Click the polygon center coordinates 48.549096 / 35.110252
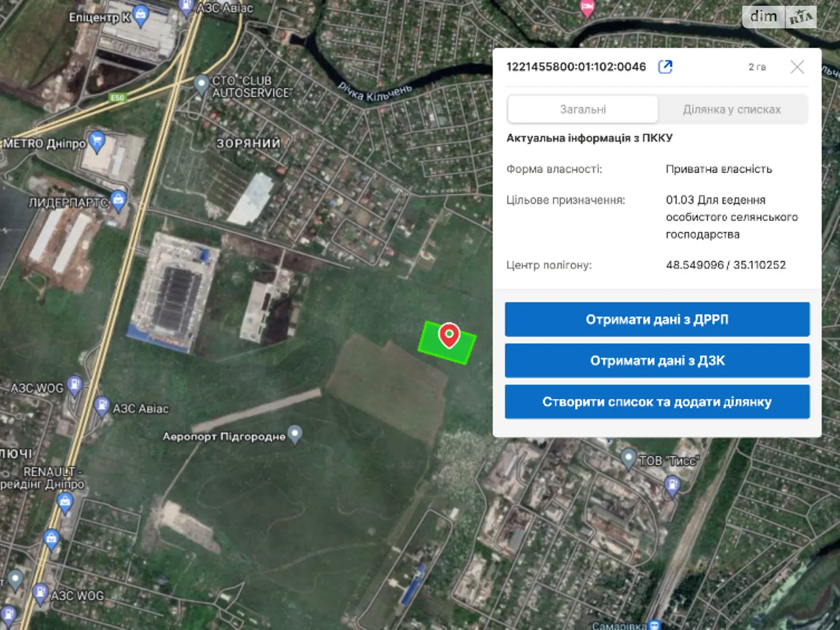This screenshot has width=840, height=630. [x=726, y=265]
